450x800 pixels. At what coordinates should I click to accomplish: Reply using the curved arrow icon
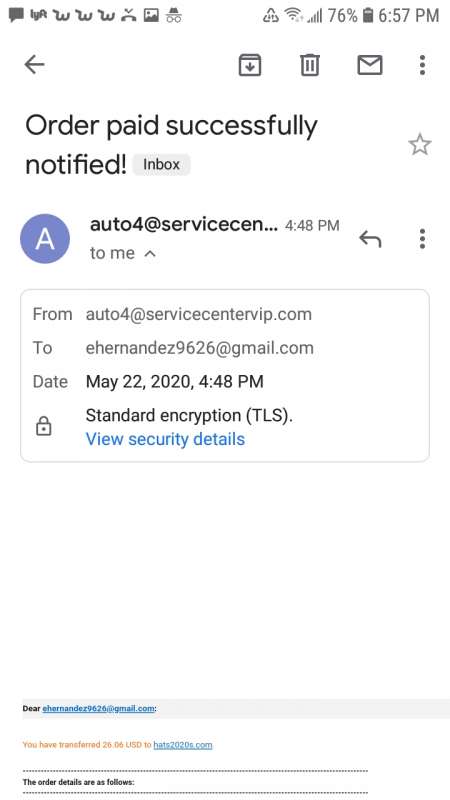370,238
